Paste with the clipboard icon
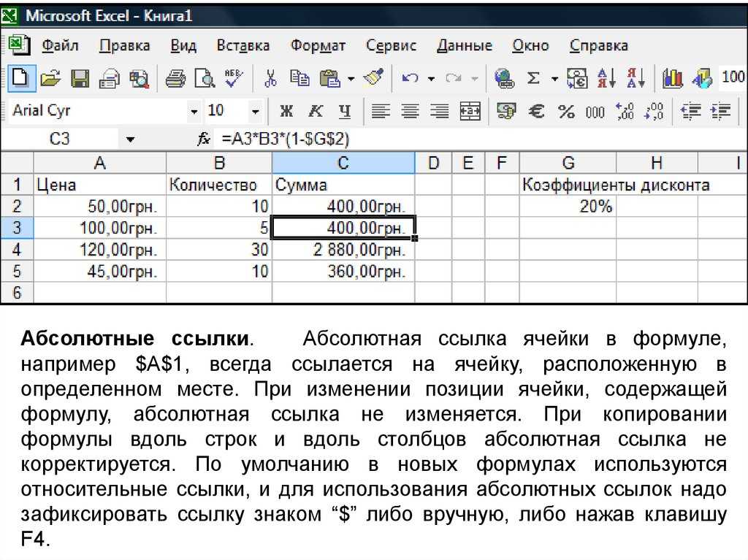This screenshot has height=560, width=748. (x=329, y=77)
